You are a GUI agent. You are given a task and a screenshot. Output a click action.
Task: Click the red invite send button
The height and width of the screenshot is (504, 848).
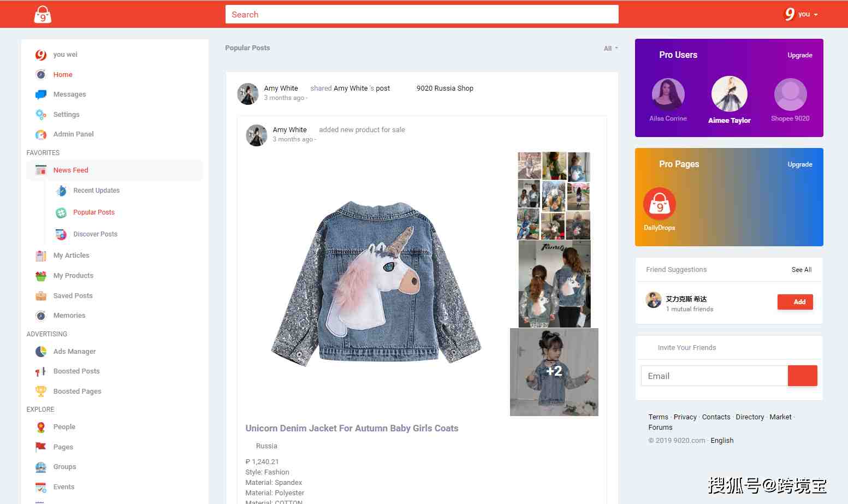[803, 376]
